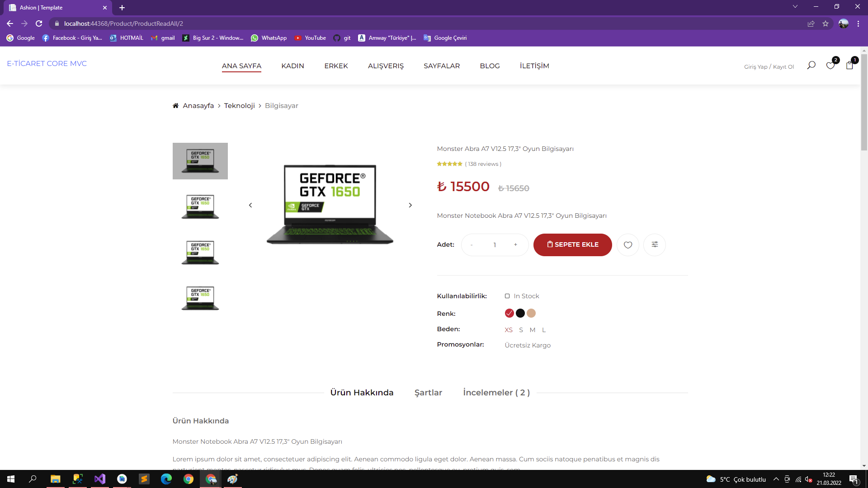
Task: Open the site search magnifier icon
Action: (811, 66)
